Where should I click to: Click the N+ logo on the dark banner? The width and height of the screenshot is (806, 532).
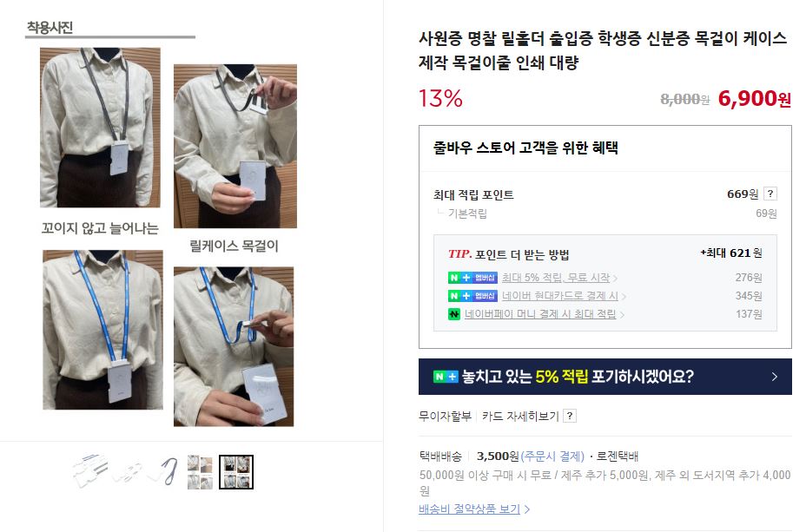[446, 377]
